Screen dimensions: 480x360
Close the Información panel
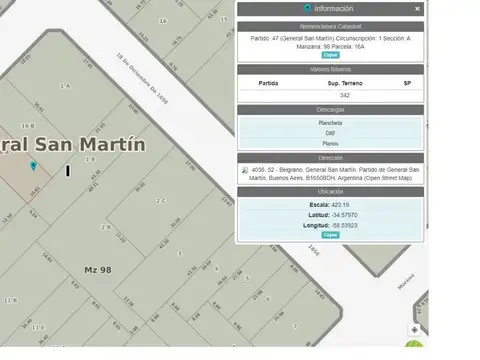[x=417, y=9]
